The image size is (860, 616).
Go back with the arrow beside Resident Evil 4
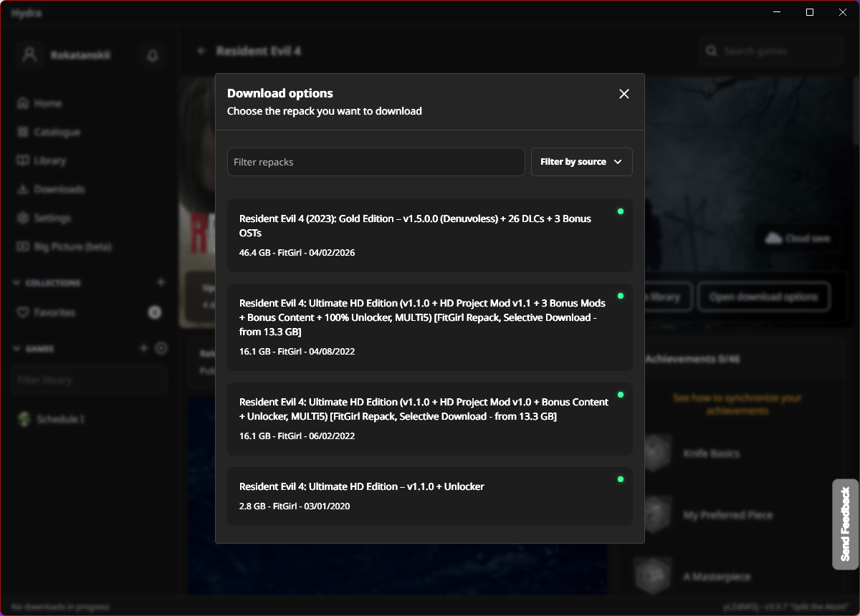coord(202,51)
